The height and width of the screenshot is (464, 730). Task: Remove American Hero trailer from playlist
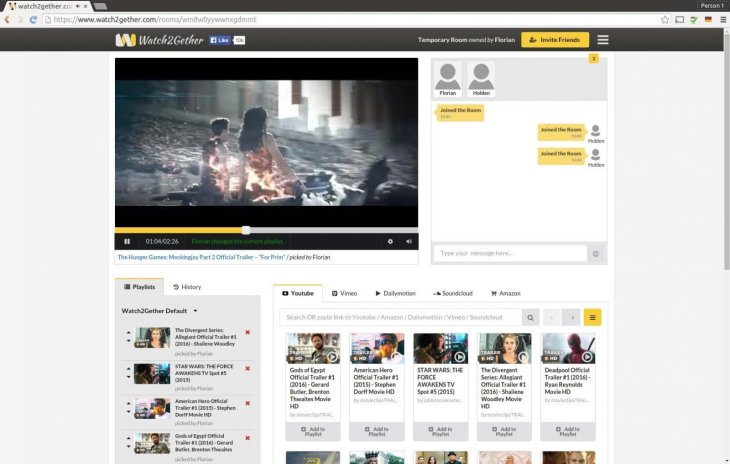pos(248,403)
